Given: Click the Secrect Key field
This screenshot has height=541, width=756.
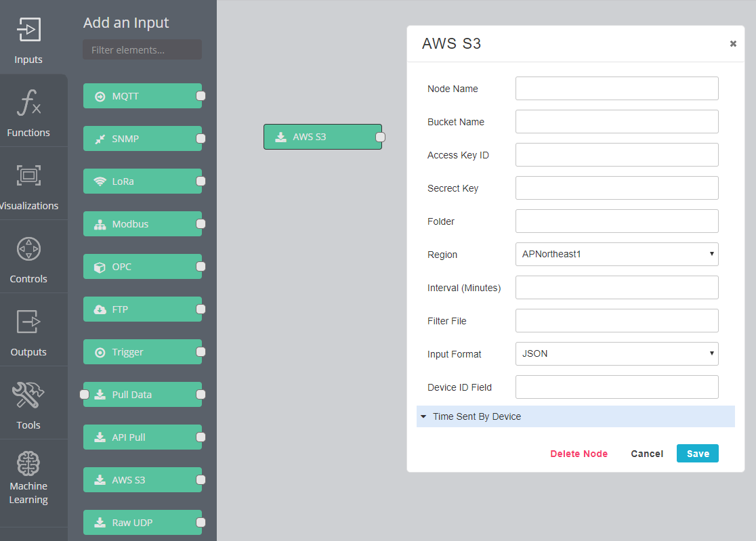Looking at the screenshot, I should click(x=616, y=188).
